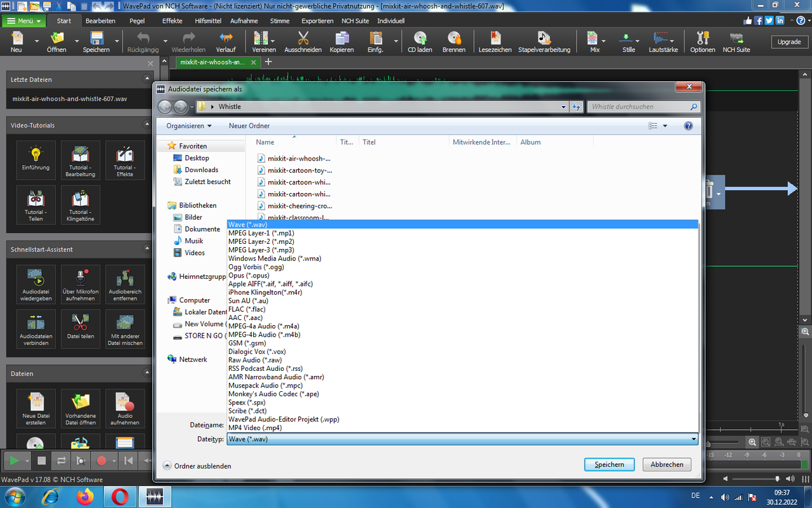
Task: Click the Upgrade button
Action: pyautogui.click(x=789, y=42)
